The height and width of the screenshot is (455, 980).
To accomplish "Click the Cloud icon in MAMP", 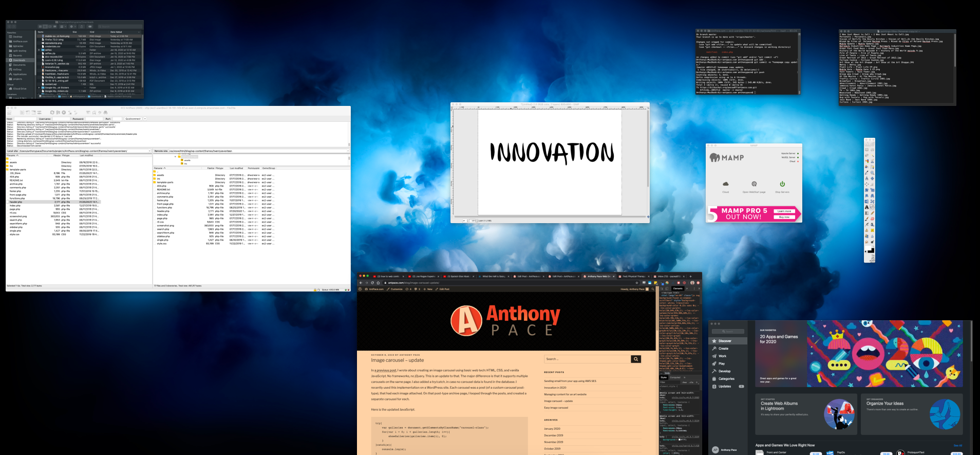I will [x=726, y=184].
